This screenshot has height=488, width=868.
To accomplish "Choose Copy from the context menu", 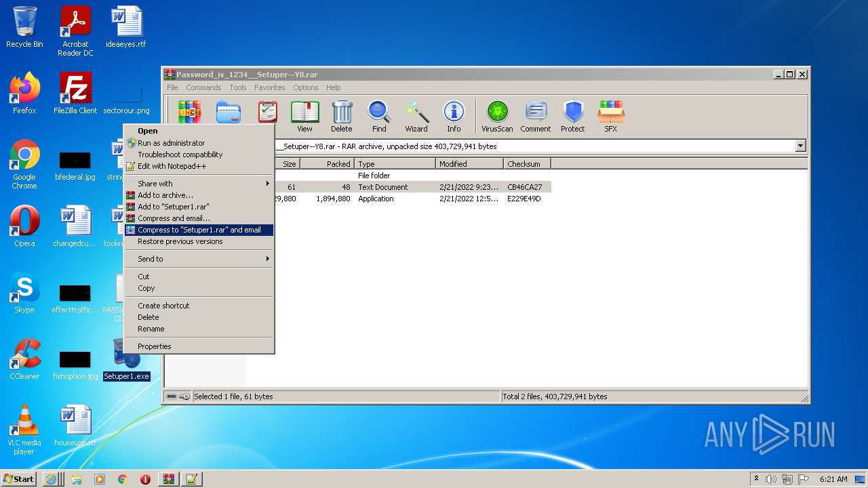I will tap(199, 288).
